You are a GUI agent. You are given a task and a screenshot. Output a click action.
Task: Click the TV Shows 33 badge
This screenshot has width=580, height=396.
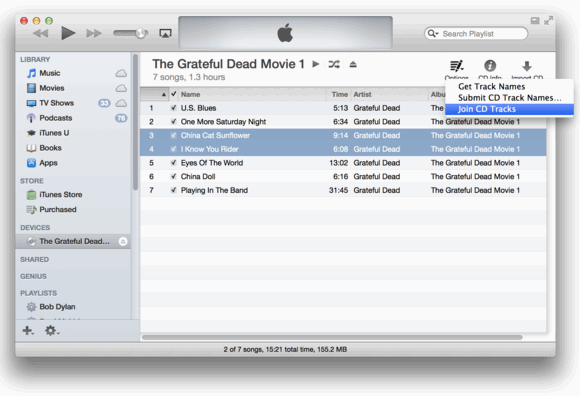[104, 103]
